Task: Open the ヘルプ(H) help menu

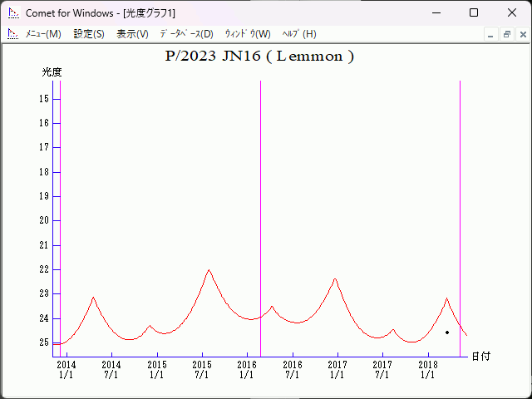Action: [299, 34]
